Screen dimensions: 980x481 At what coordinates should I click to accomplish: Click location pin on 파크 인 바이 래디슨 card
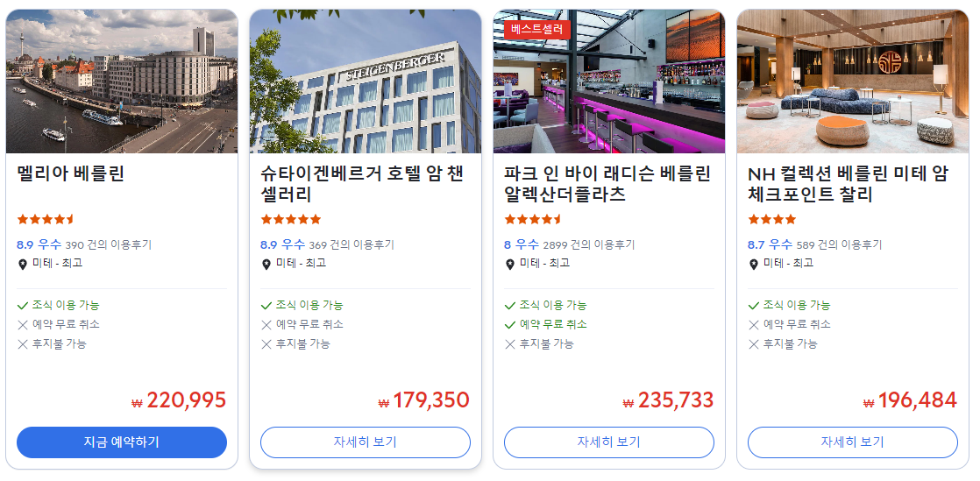tap(510, 265)
